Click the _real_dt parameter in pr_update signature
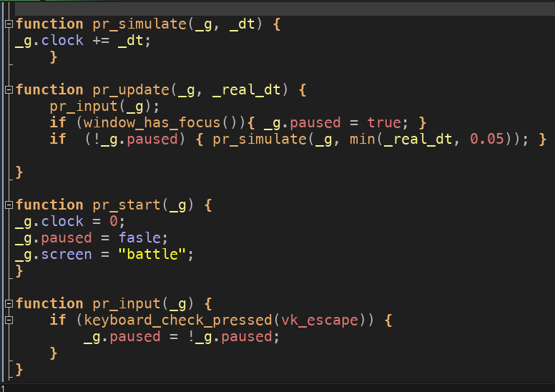The image size is (555, 392). pyautogui.click(x=246, y=90)
